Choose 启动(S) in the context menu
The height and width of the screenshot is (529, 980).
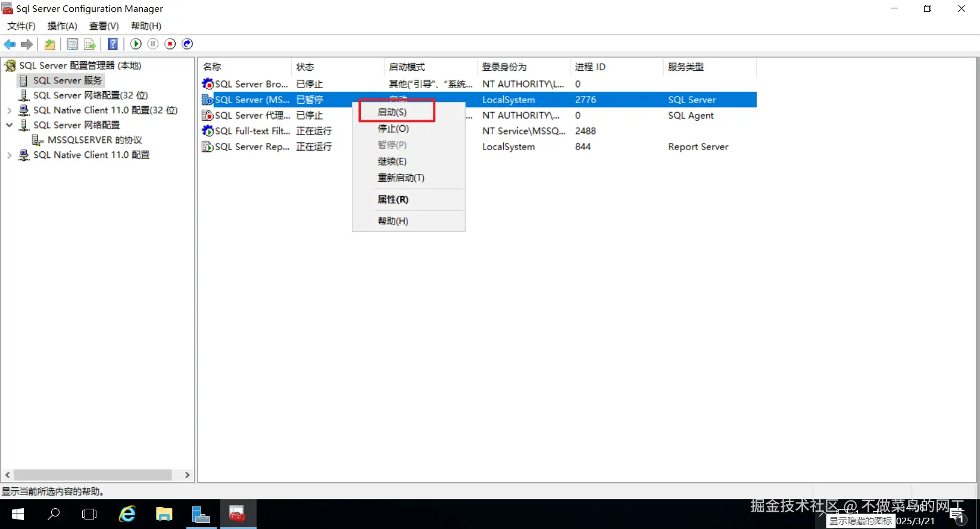point(392,112)
